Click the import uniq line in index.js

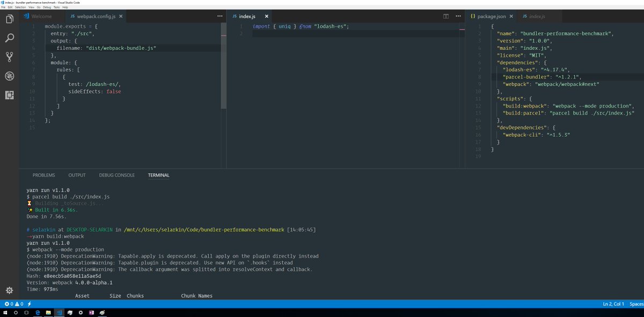click(x=301, y=26)
